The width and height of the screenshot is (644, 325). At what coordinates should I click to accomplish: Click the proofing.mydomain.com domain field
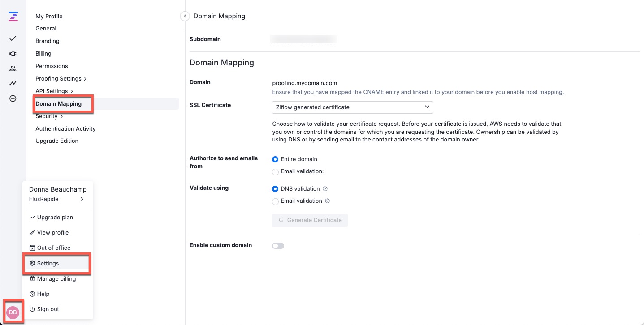(304, 83)
